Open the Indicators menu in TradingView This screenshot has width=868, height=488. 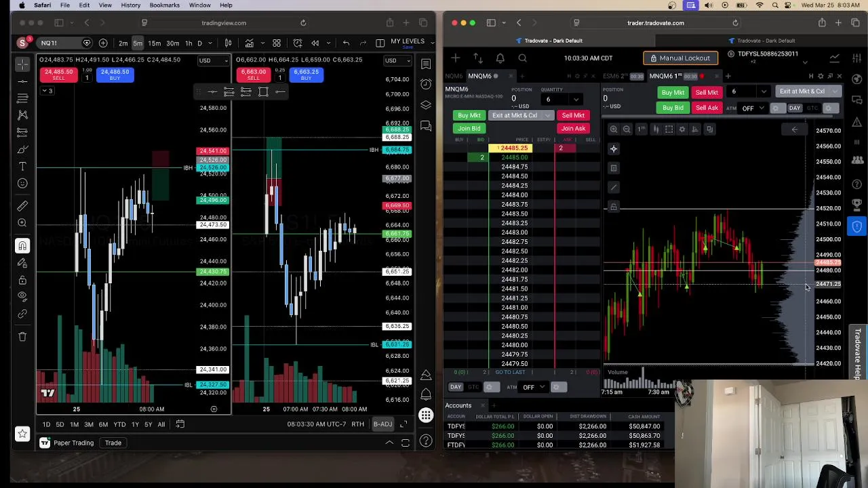coord(250,43)
